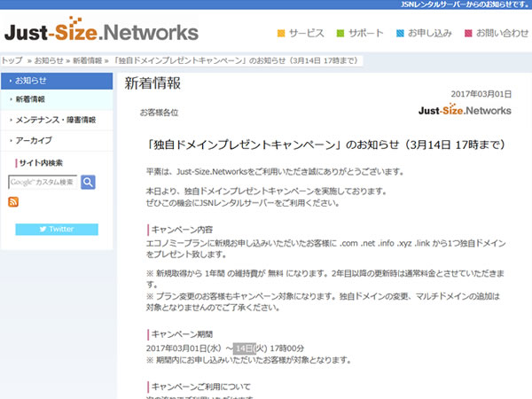Click the キャンペーンご利用について section heading
Viewport: 532px width, 399px height.
(201, 387)
